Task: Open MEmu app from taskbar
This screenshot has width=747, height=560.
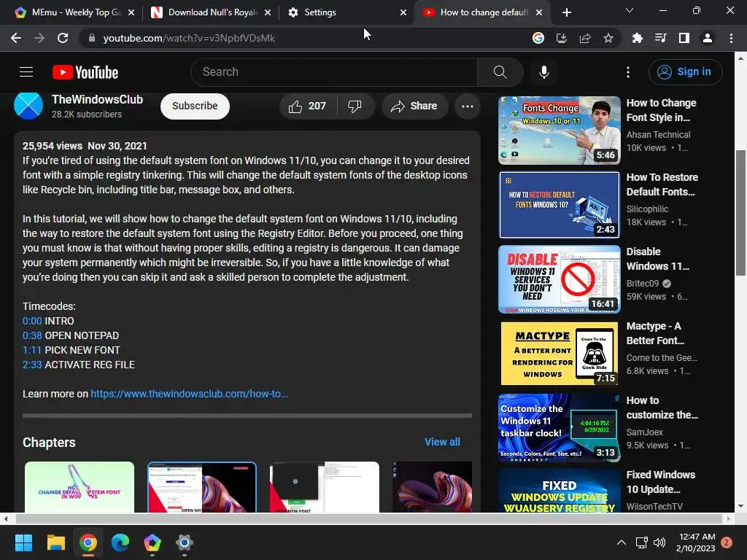Action: tap(152, 542)
